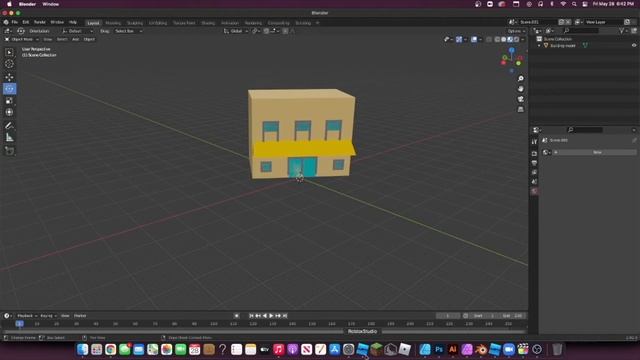Open the Render properties tab
640x360 pixels.
click(534, 154)
